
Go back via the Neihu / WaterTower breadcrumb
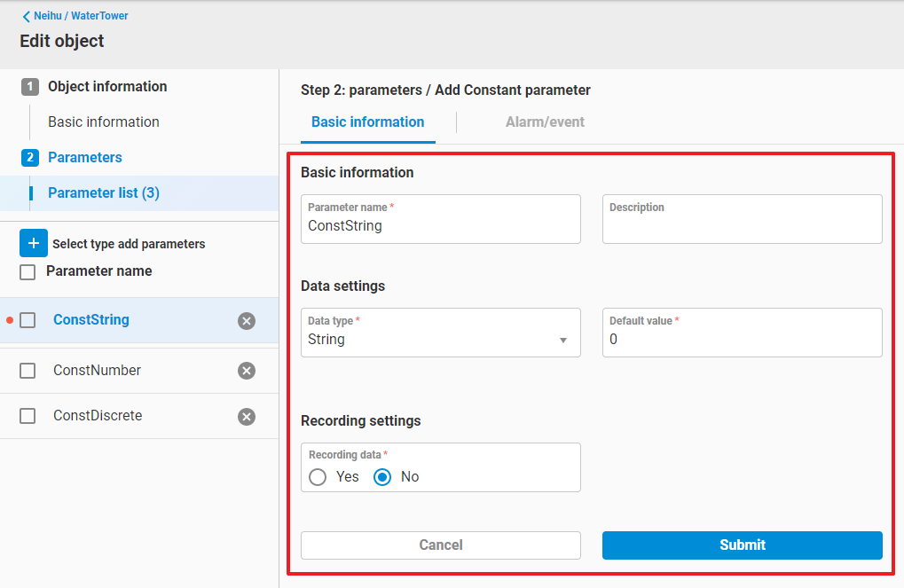click(x=75, y=16)
